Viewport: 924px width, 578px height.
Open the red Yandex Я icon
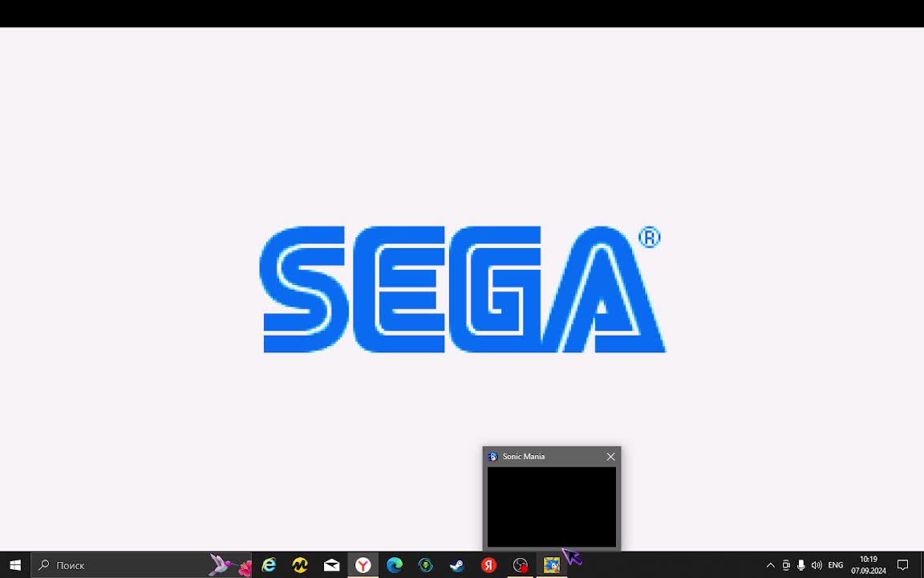(x=488, y=565)
